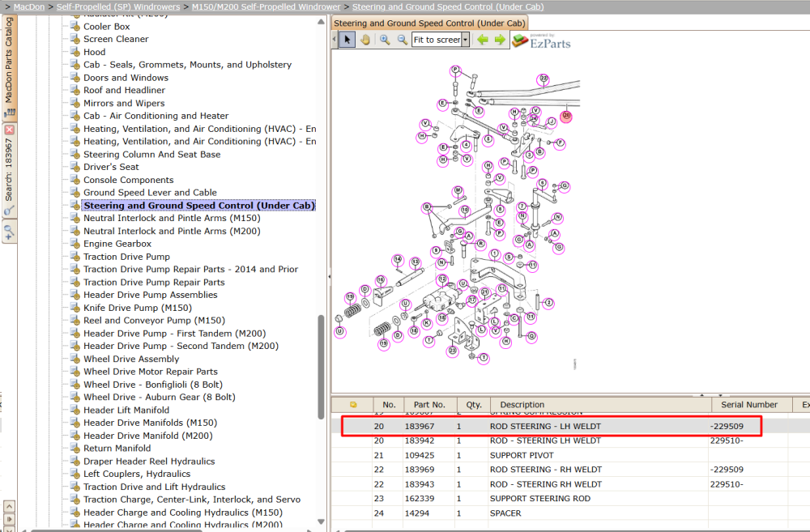Activate the hand pan tool
Screen dimensions: 810x532
(365, 40)
